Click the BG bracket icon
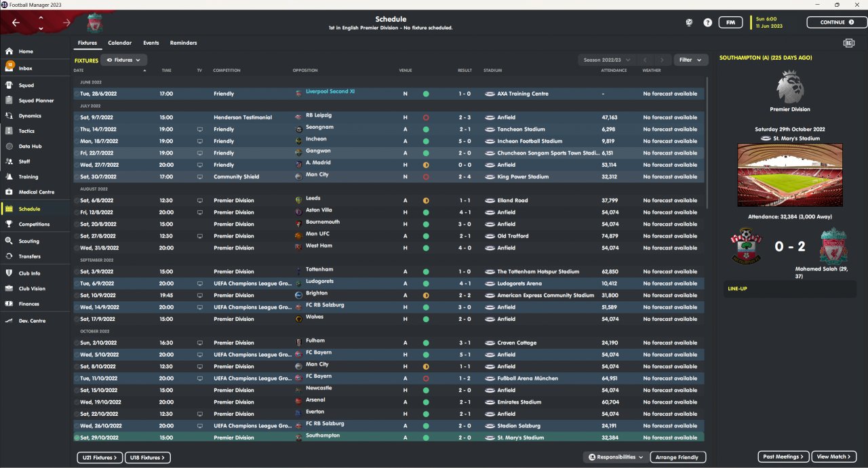The image size is (868, 468). [x=848, y=43]
